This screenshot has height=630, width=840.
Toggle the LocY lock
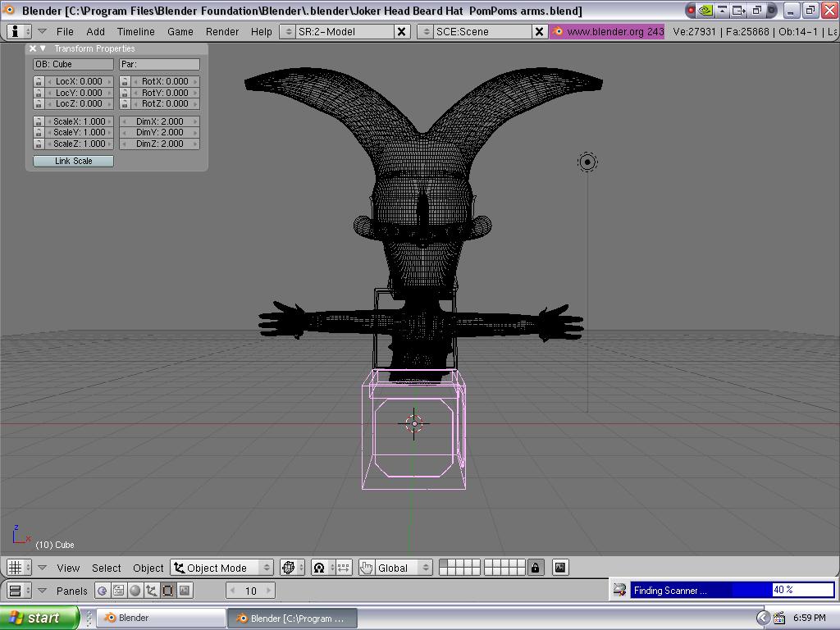click(x=38, y=93)
